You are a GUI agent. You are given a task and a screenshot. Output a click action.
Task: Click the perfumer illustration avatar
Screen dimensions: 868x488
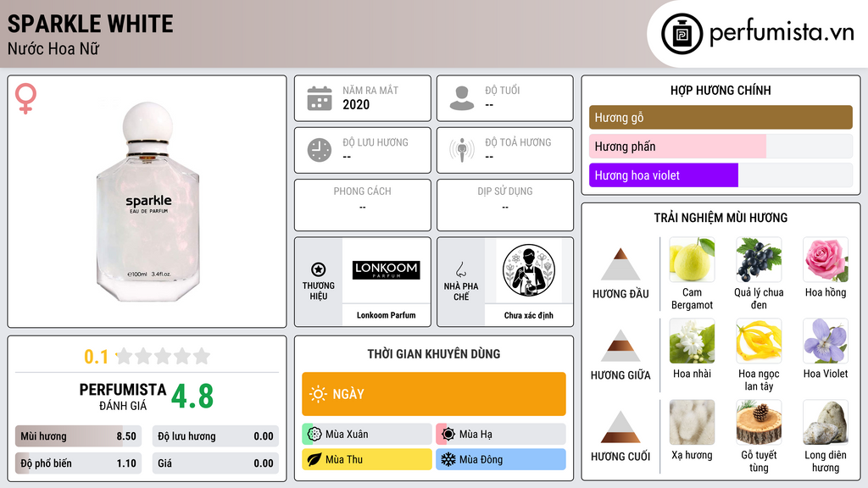point(529,270)
